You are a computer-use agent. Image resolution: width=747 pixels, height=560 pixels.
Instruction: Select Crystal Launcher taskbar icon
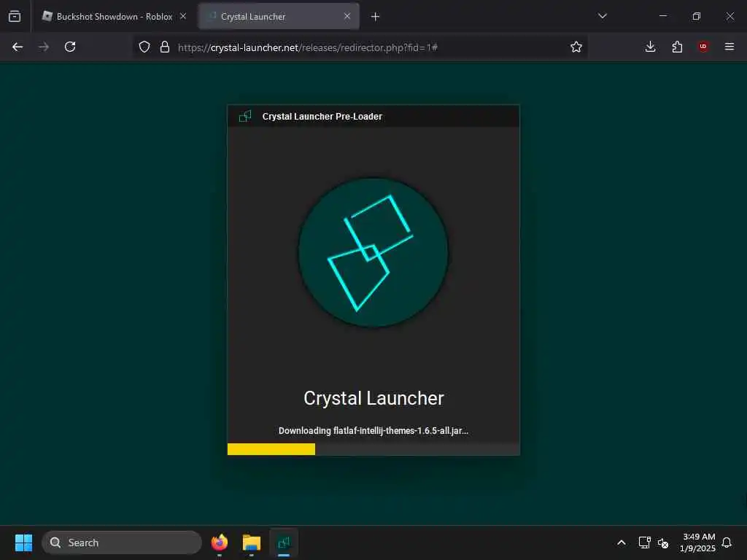point(284,542)
